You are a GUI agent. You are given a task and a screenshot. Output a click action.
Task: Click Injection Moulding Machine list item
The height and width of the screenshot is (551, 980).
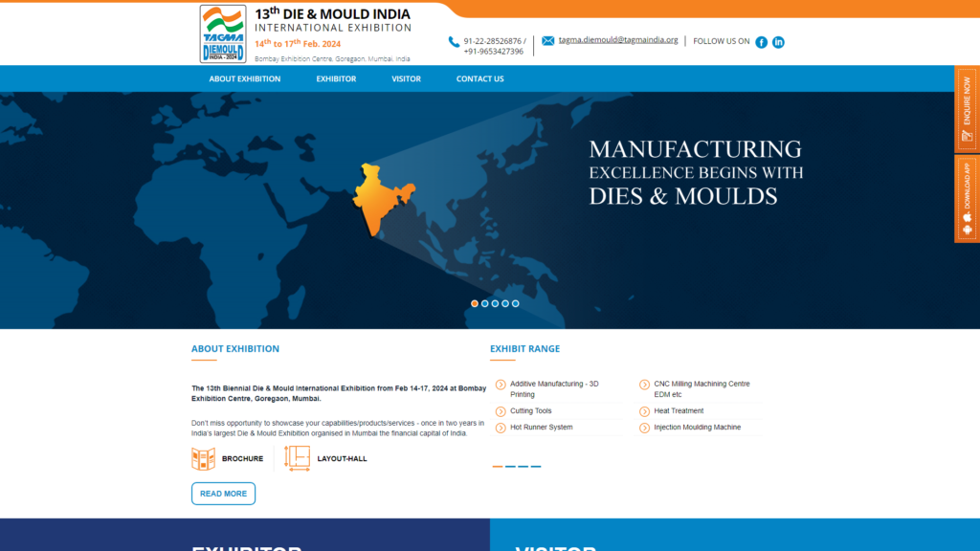pos(698,428)
